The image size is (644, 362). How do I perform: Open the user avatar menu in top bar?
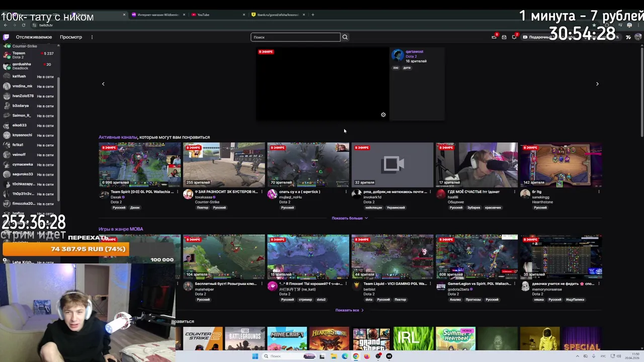click(638, 37)
